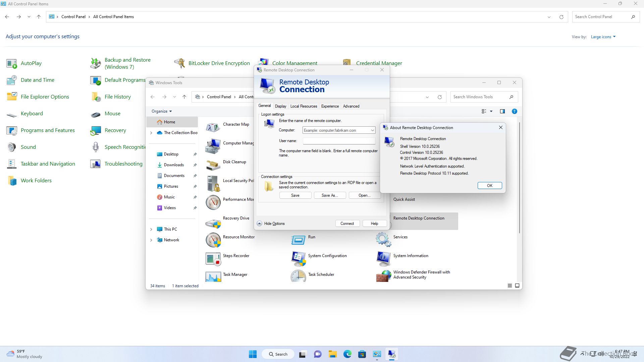Screen dimensions: 644x362
Task: Expand the Network tree node
Action: [151, 240]
